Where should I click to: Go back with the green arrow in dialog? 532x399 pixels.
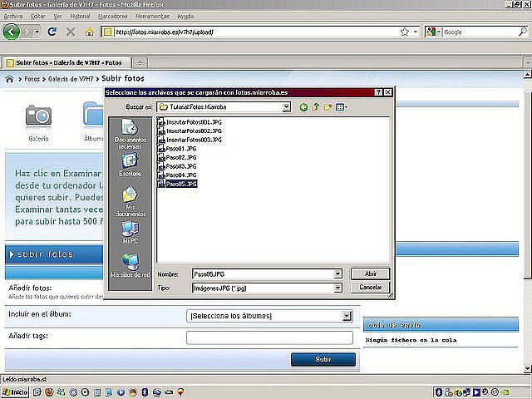pyautogui.click(x=303, y=107)
